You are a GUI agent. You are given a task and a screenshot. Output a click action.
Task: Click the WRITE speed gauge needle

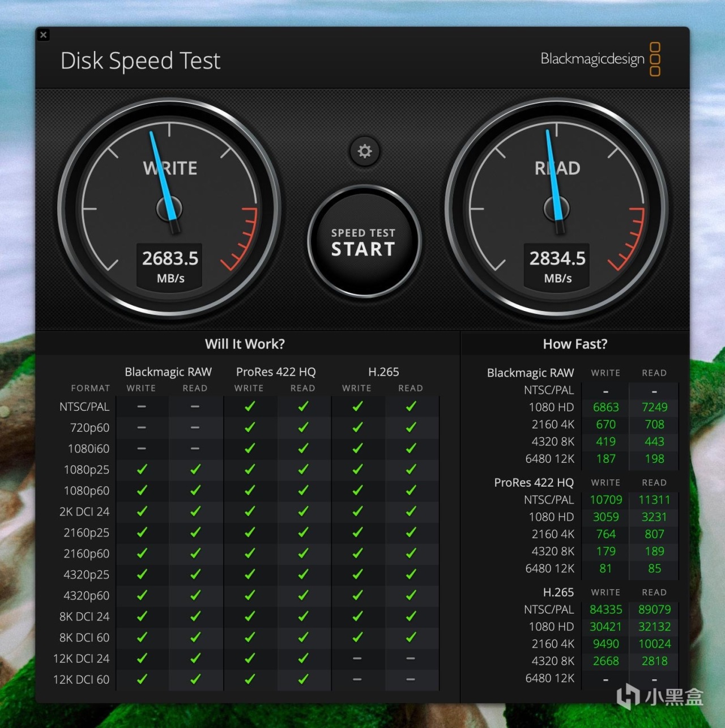pos(165,182)
